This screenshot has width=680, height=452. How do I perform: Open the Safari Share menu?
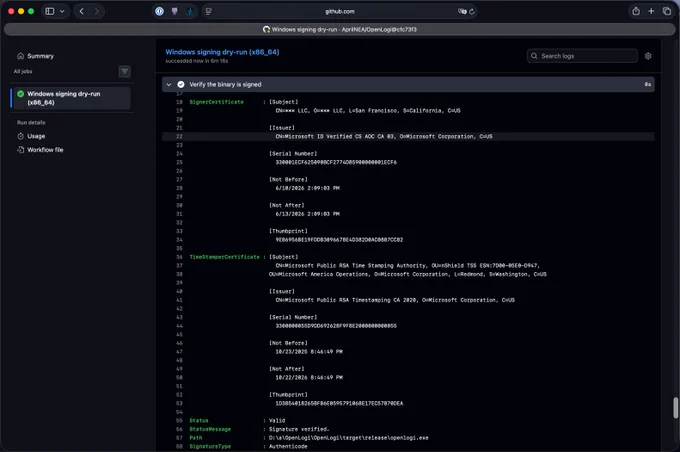click(636, 11)
